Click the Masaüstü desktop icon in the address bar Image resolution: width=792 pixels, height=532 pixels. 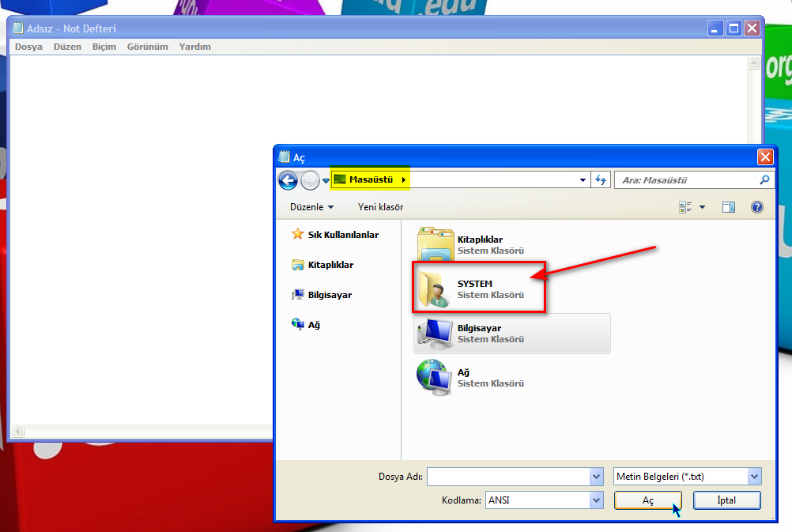pyautogui.click(x=340, y=179)
